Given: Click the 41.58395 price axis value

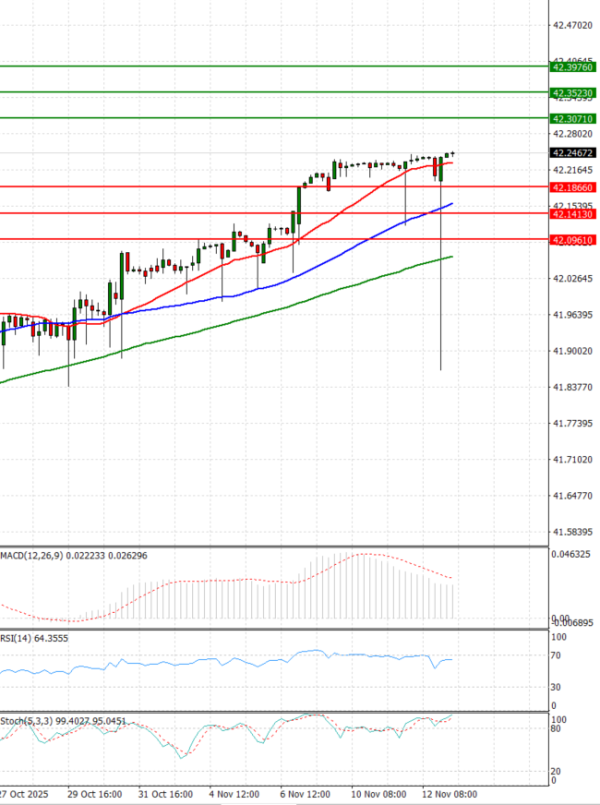Looking at the screenshot, I should (573, 532).
